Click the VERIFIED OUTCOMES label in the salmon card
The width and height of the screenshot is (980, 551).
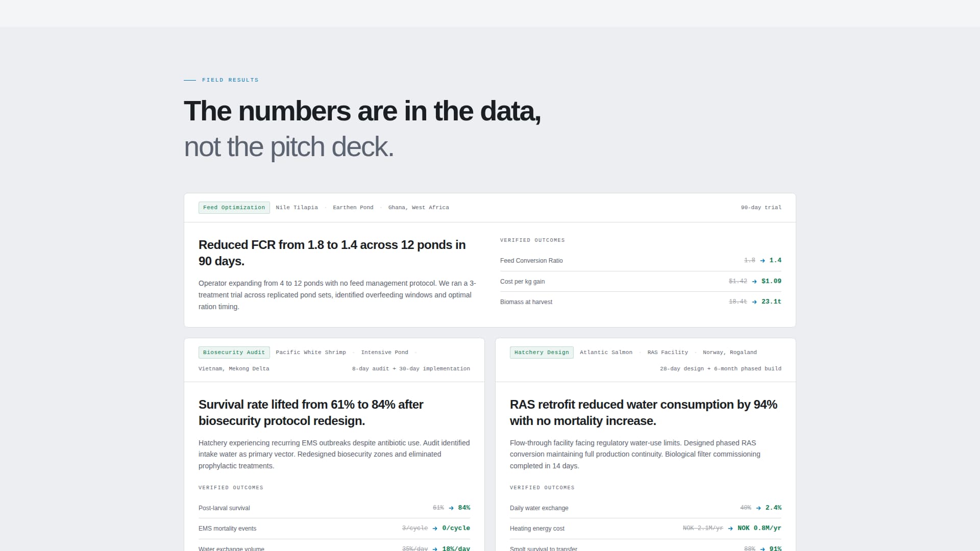[x=542, y=487]
